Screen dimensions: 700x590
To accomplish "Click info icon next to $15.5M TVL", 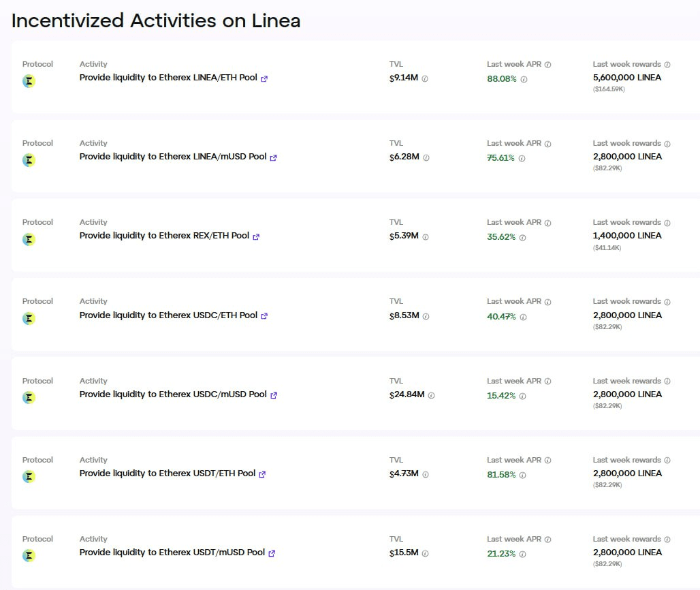I will 425,553.
